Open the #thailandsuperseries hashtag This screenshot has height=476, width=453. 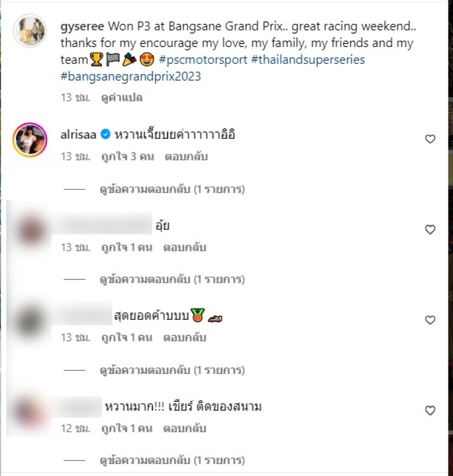(x=308, y=59)
